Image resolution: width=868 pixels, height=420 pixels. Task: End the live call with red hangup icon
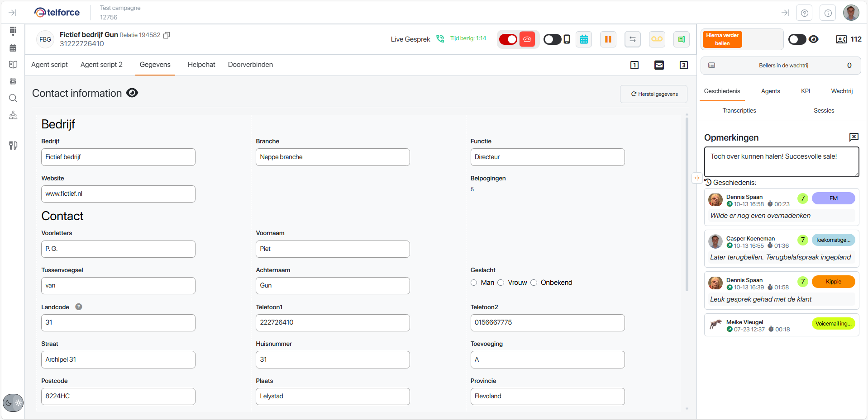(527, 39)
